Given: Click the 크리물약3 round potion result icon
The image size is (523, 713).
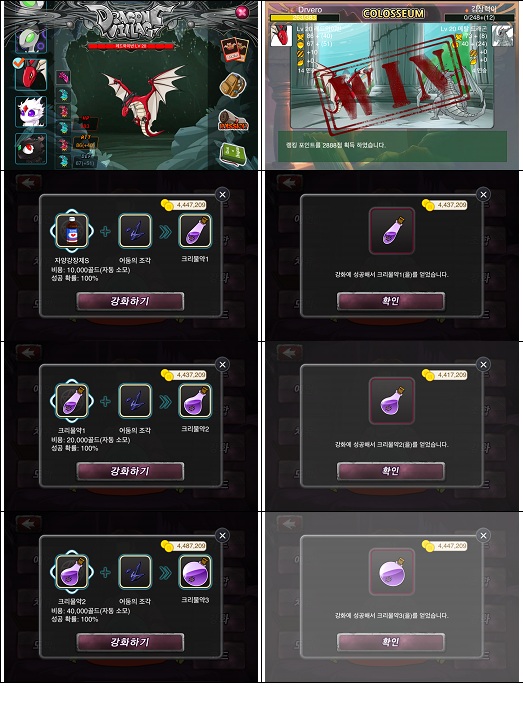Looking at the screenshot, I should (x=392, y=572).
